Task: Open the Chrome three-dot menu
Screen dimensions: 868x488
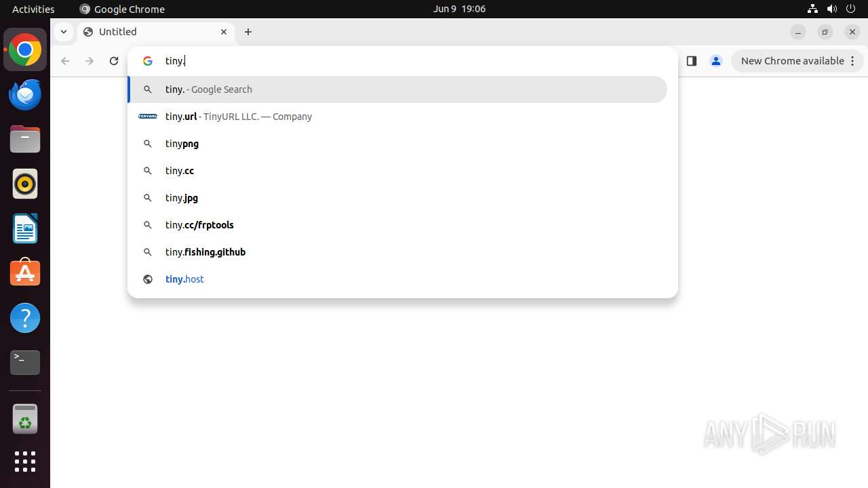Action: [x=852, y=61]
